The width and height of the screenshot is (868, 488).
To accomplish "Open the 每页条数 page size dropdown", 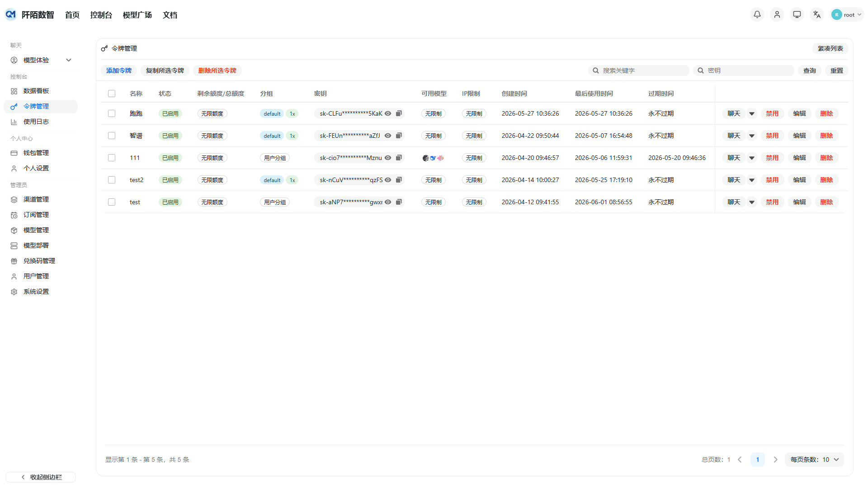I will (x=814, y=460).
